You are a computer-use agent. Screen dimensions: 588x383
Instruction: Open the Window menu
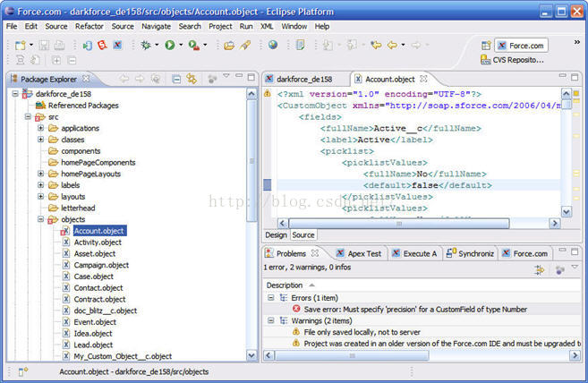[294, 26]
